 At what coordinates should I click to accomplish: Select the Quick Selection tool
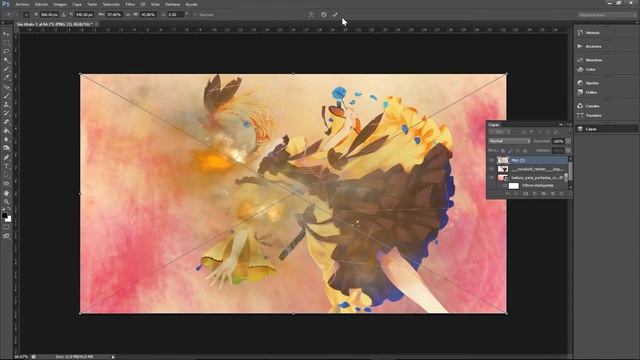point(6,60)
